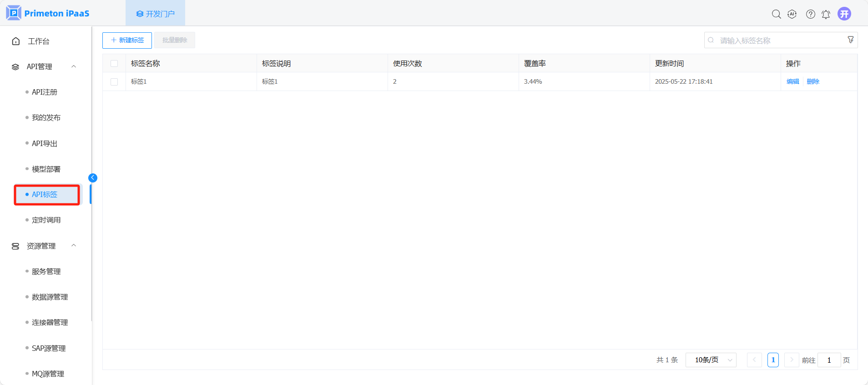Switch to the 开发门户 tab
The image size is (868, 385).
point(155,14)
